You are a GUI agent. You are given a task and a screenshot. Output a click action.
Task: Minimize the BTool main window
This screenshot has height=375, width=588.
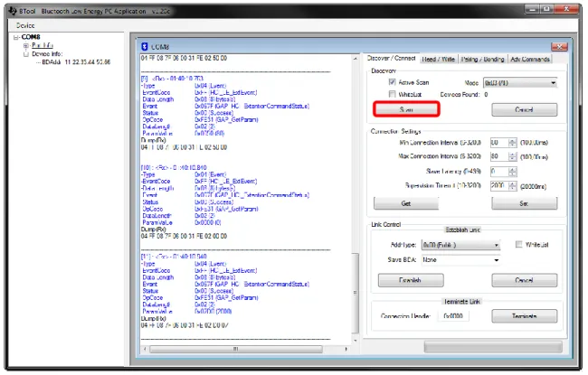pyautogui.click(x=532, y=9)
